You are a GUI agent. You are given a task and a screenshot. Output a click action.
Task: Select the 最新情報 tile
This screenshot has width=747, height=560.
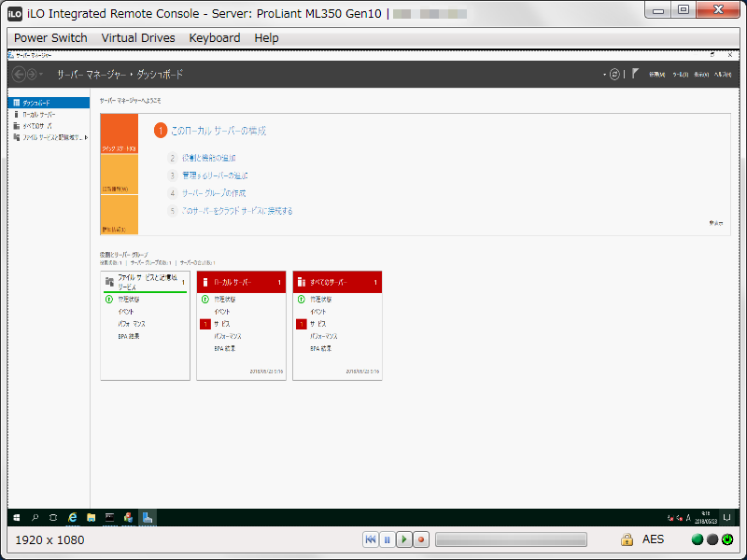click(120, 174)
